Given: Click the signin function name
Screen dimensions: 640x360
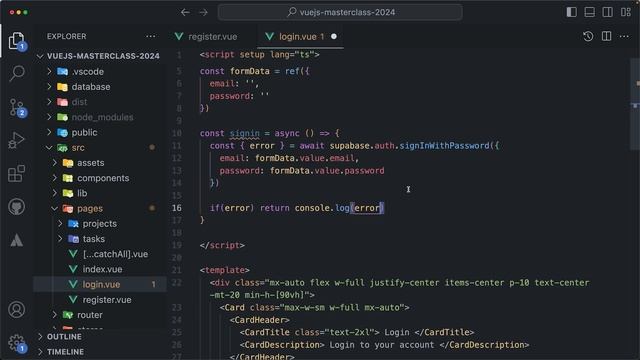Looking at the screenshot, I should tap(244, 133).
